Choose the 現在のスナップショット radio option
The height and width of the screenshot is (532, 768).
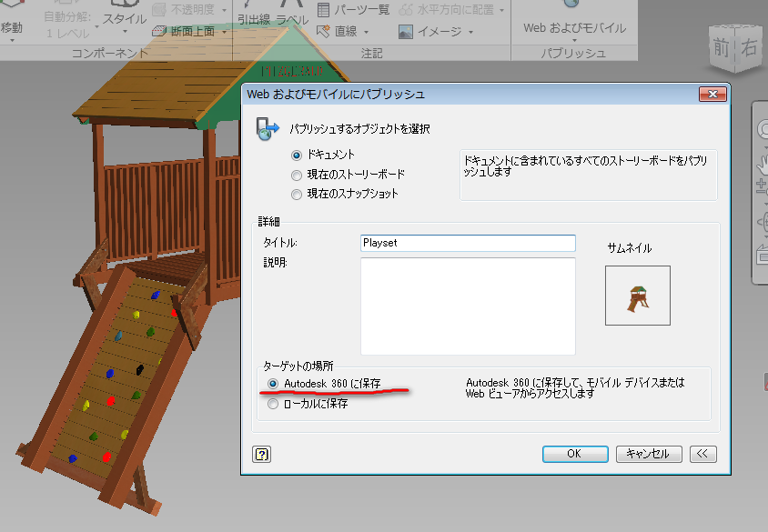click(296, 194)
